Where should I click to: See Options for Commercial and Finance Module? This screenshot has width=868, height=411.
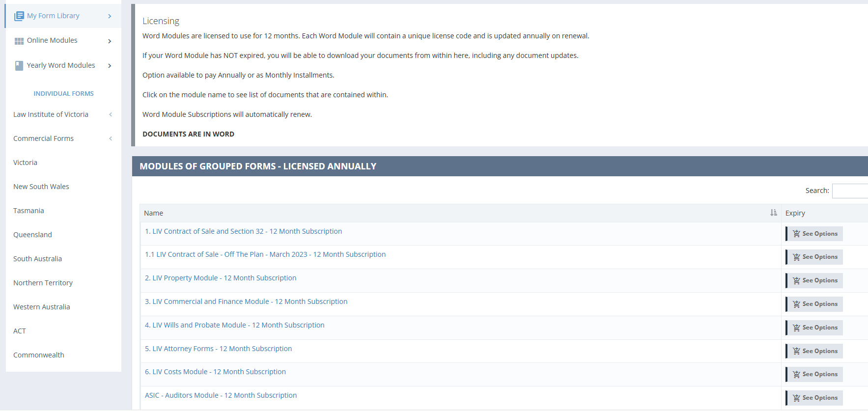[814, 304]
